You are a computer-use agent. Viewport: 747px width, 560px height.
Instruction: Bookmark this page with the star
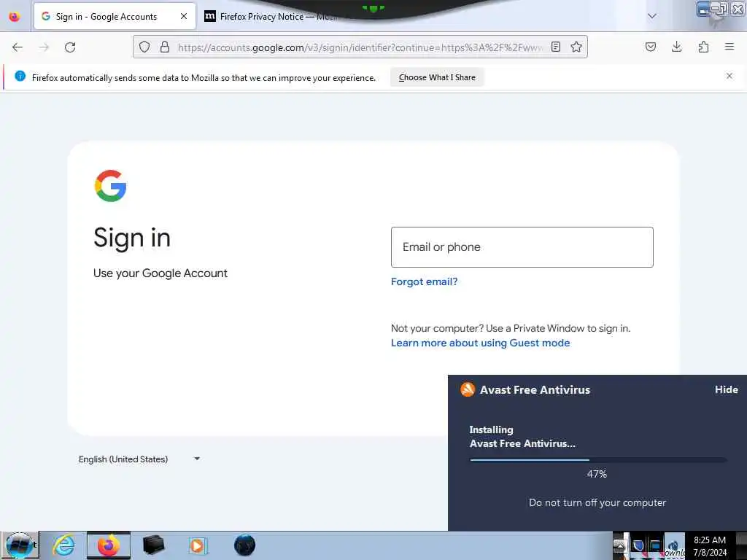point(576,47)
